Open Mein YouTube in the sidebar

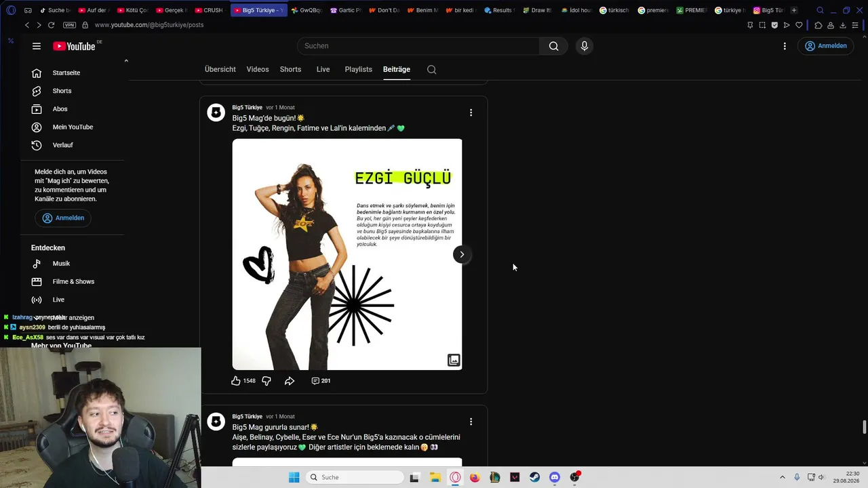pyautogui.click(x=73, y=127)
